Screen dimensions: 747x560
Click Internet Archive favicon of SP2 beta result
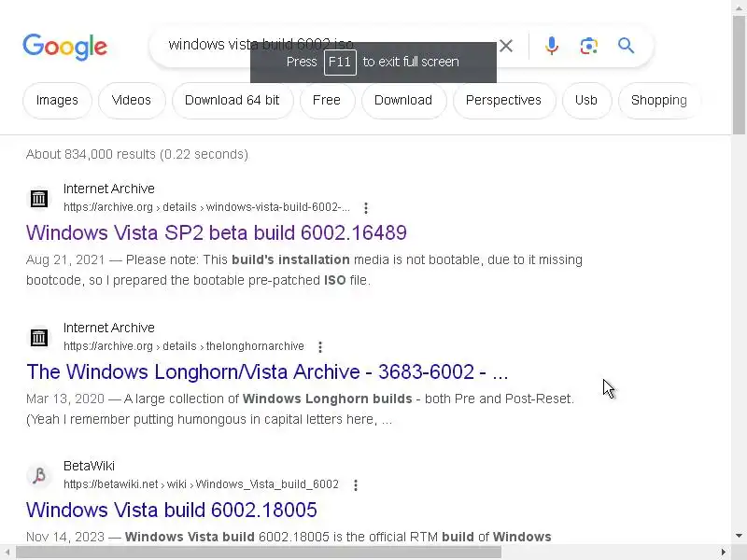click(x=39, y=198)
